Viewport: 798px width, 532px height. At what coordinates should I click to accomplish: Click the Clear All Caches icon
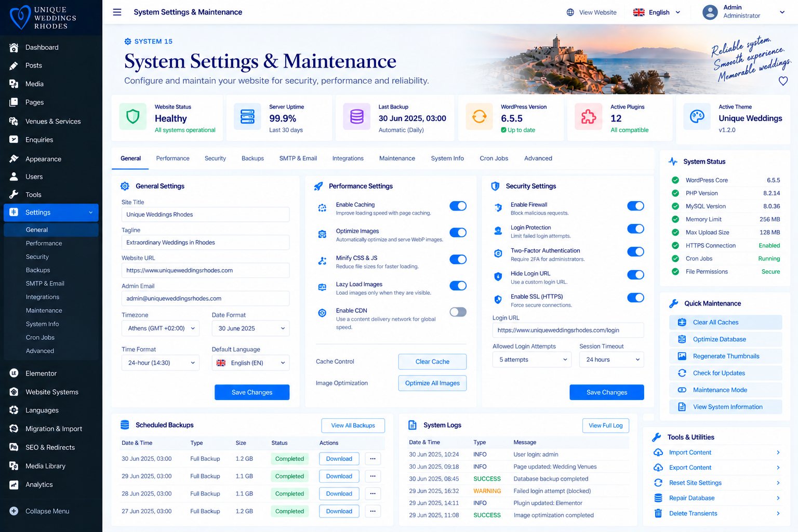pyautogui.click(x=682, y=322)
